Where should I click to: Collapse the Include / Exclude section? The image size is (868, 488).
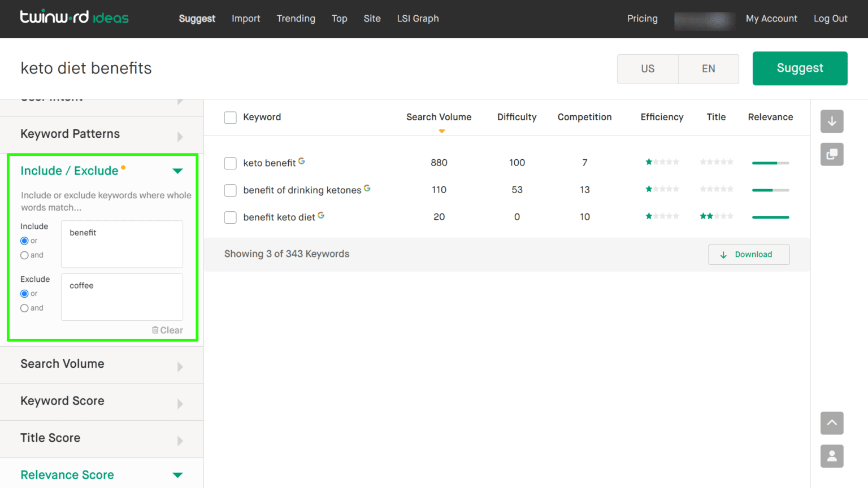point(177,171)
